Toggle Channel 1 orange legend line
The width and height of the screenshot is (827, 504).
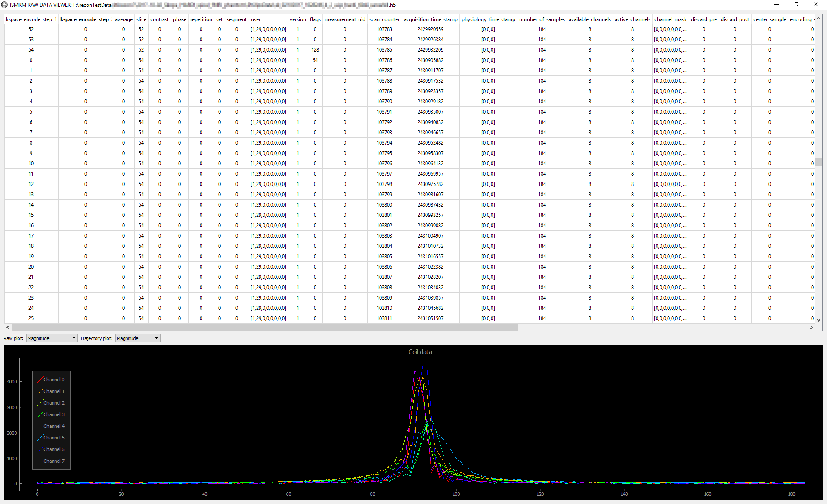[x=41, y=391]
